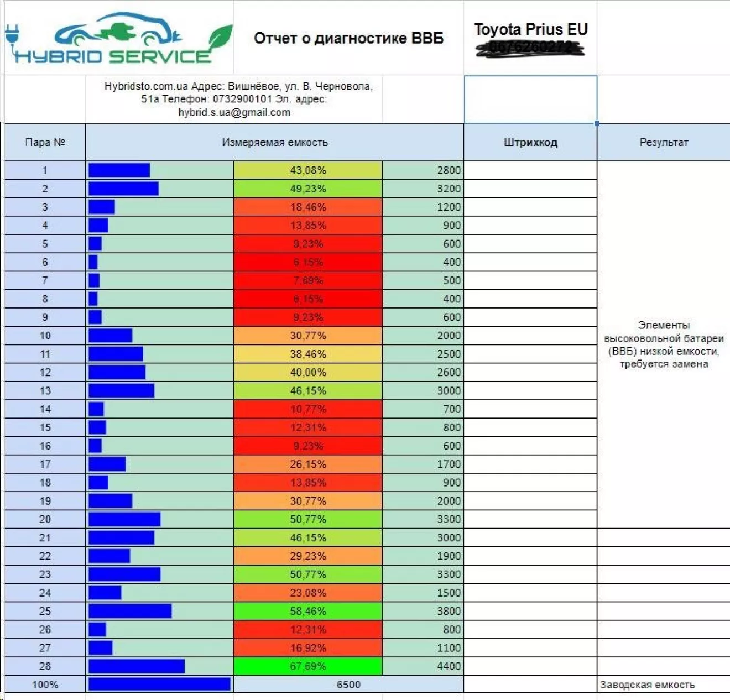The width and height of the screenshot is (730, 700).
Task: Click the result text about battery replacement
Action: tap(664, 344)
